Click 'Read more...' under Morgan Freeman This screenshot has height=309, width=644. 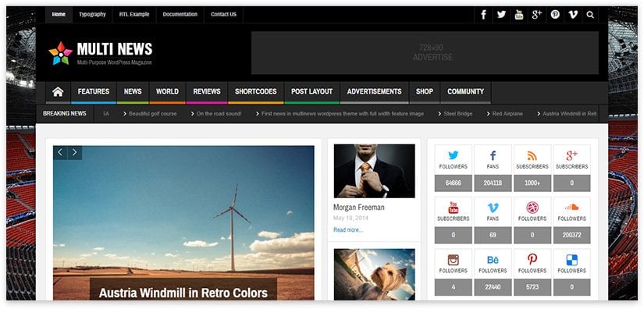pos(348,230)
